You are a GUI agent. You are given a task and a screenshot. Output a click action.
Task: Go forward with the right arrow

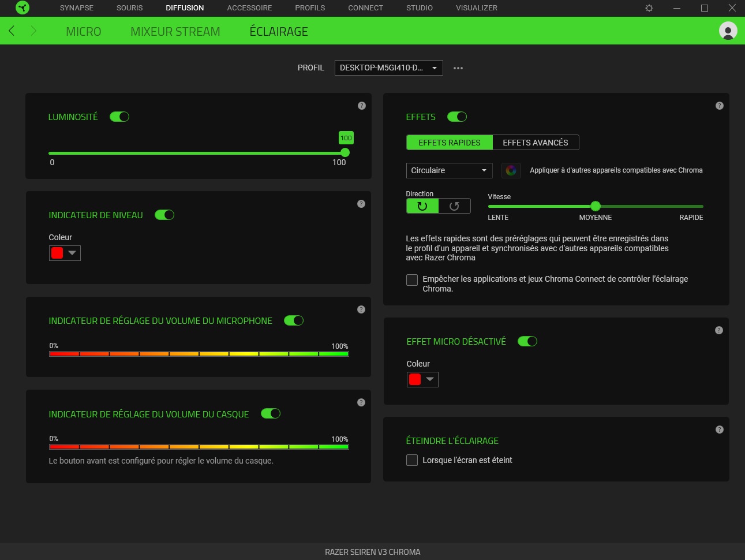(33, 31)
